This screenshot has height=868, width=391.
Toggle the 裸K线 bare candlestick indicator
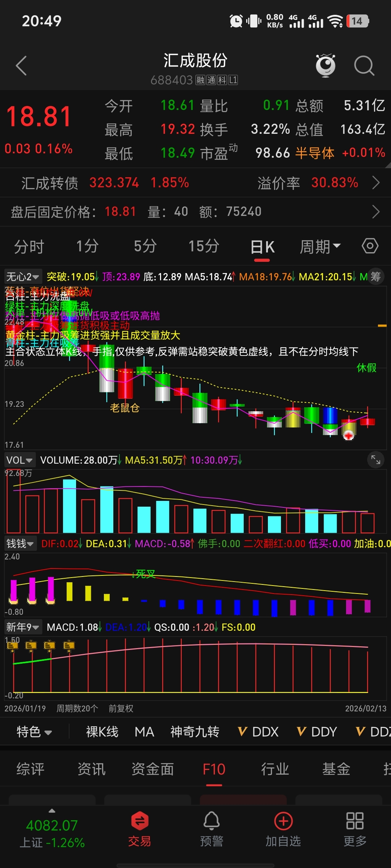(x=102, y=732)
